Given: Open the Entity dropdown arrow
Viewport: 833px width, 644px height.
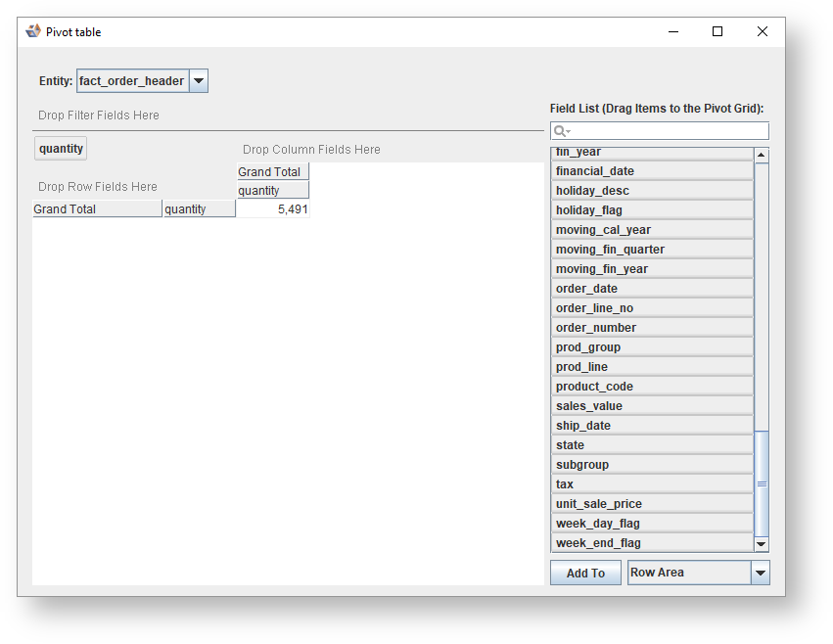Looking at the screenshot, I should pos(198,81).
